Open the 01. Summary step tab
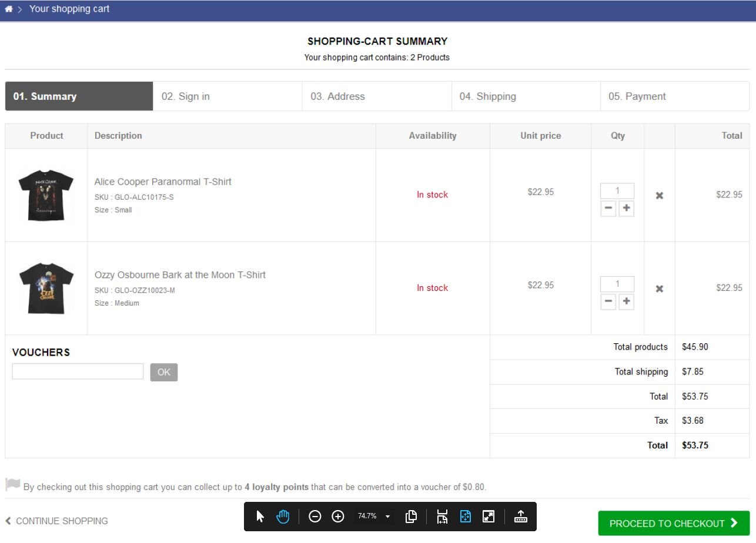 tap(79, 96)
